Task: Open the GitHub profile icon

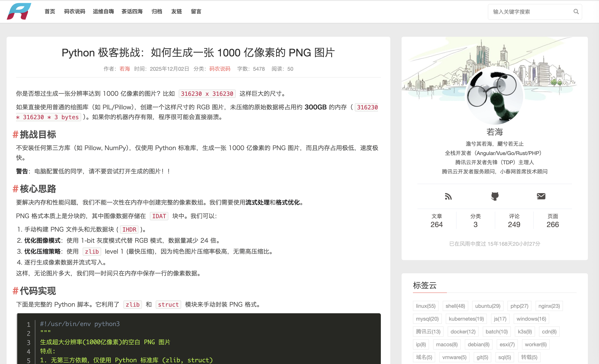Action: point(495,196)
